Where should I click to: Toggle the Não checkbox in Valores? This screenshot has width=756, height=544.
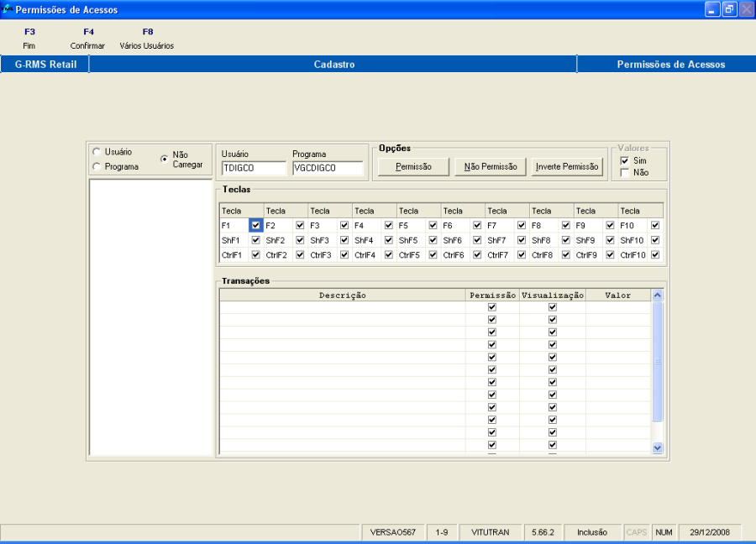pos(625,172)
